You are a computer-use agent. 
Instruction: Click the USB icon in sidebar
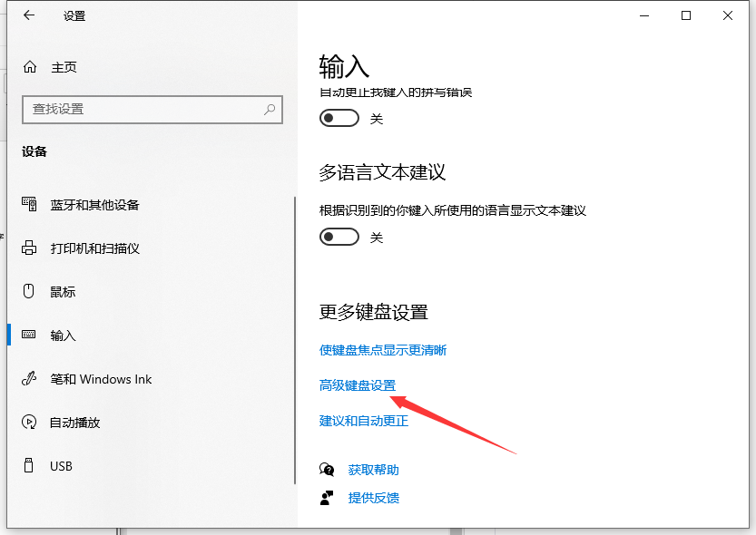click(29, 466)
